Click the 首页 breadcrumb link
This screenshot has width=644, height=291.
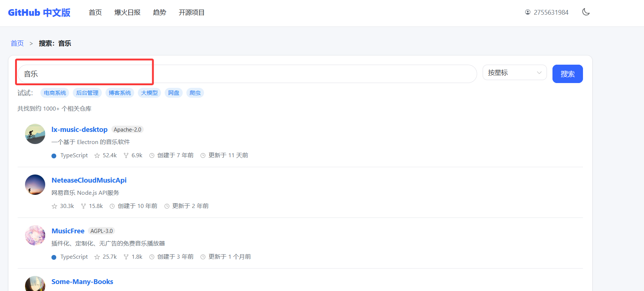coord(17,43)
